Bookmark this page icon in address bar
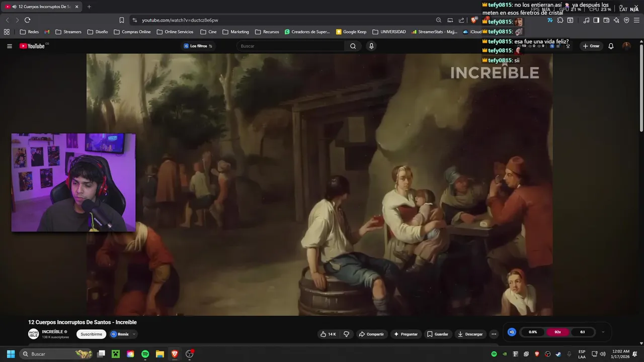Screen dimensions: 644x362 (x=122, y=20)
